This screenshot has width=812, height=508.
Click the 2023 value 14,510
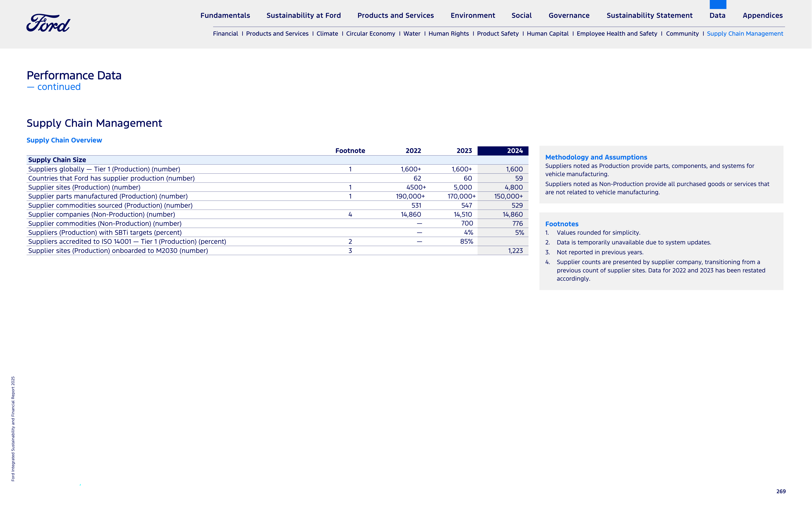463,214
